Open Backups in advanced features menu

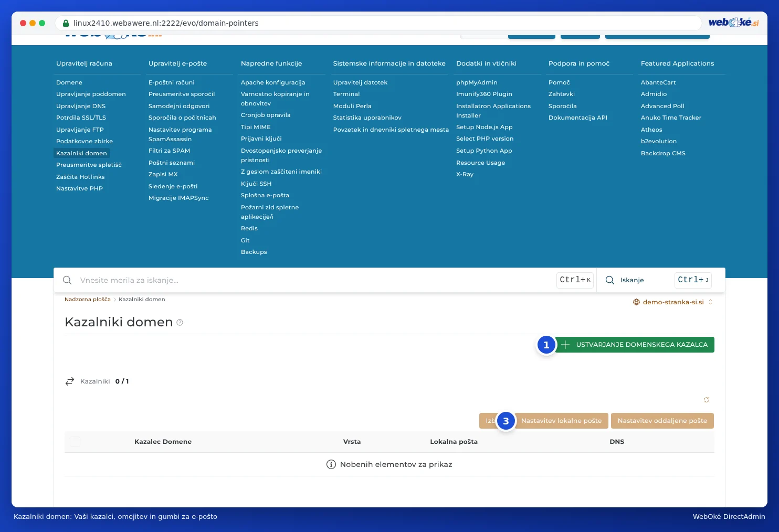[254, 252]
